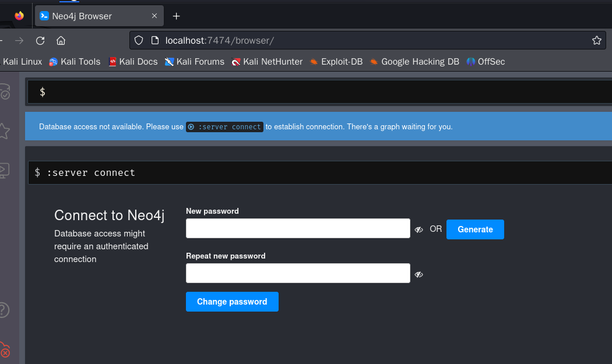Click the top Cypher command editor
Image resolution: width=612 pixels, height=364 pixels.
point(321,92)
